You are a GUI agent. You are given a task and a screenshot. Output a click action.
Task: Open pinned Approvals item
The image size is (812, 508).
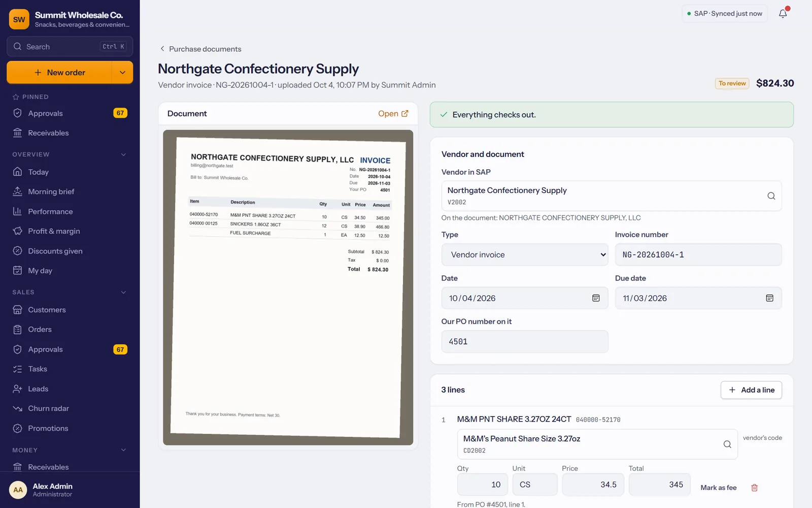[x=70, y=113]
